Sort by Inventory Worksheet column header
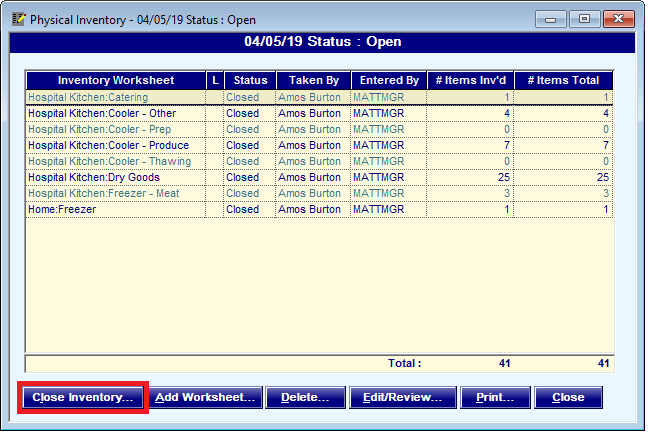 click(116, 80)
